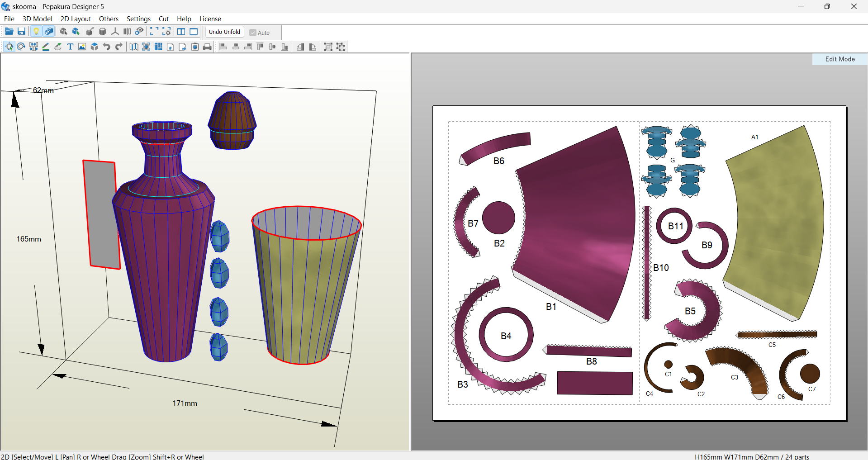Image resolution: width=868 pixels, height=460 pixels.
Task: Print the pattern using the printer icon
Action: point(207,47)
